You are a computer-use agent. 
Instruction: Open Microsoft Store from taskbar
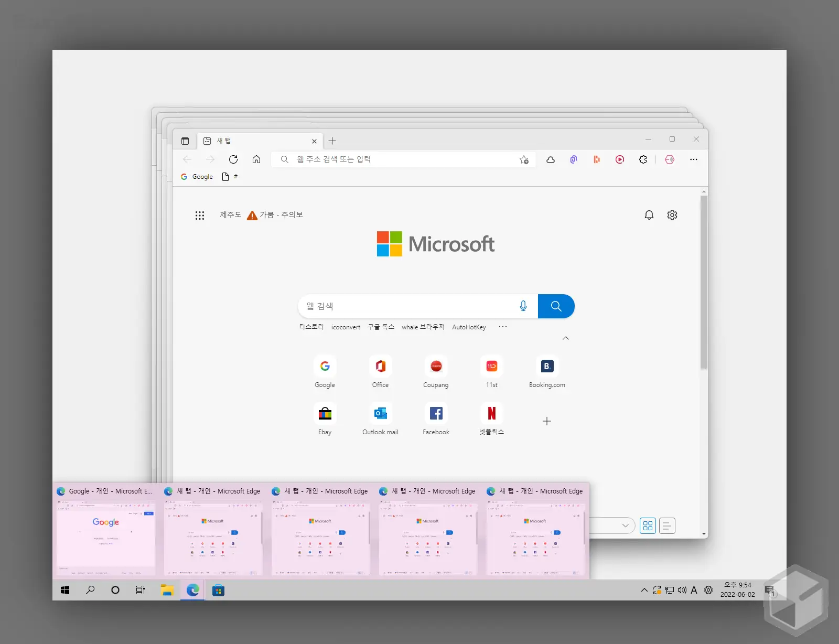[x=218, y=590]
